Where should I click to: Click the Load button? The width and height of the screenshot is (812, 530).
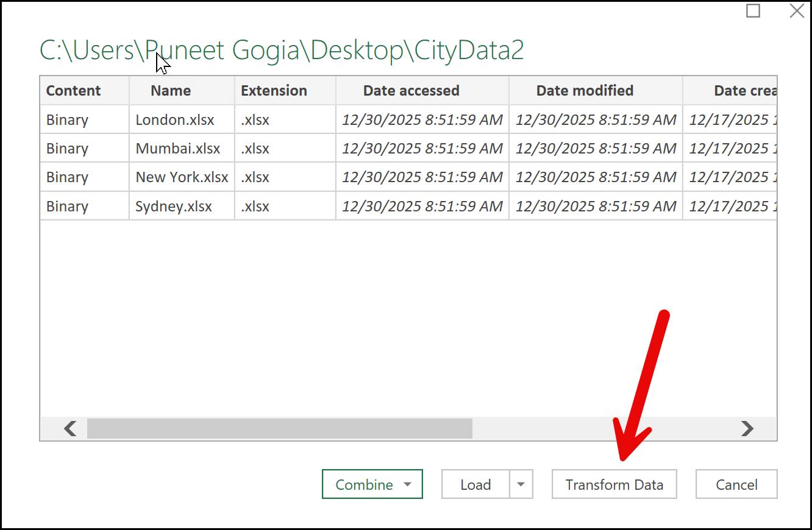[475, 484]
